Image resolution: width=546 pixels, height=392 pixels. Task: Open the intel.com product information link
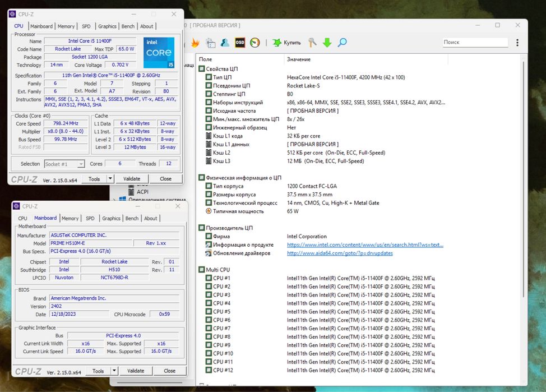pyautogui.click(x=365, y=245)
